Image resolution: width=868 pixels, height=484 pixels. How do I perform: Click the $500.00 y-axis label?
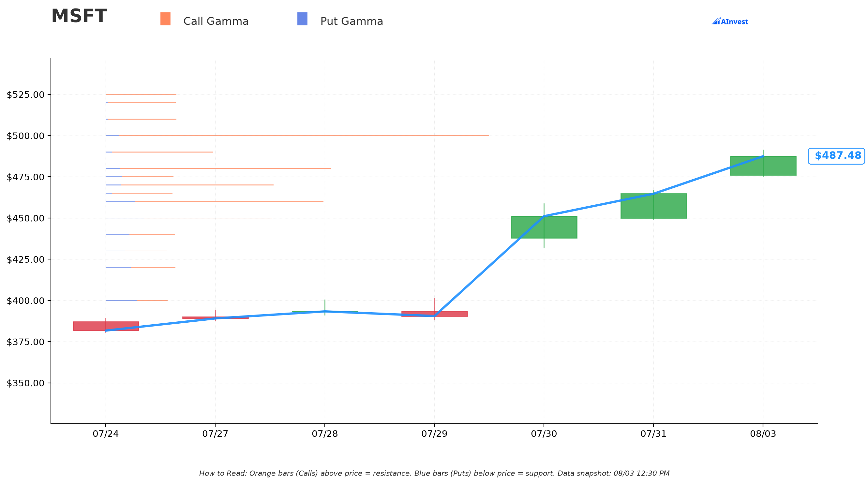pyautogui.click(x=26, y=136)
